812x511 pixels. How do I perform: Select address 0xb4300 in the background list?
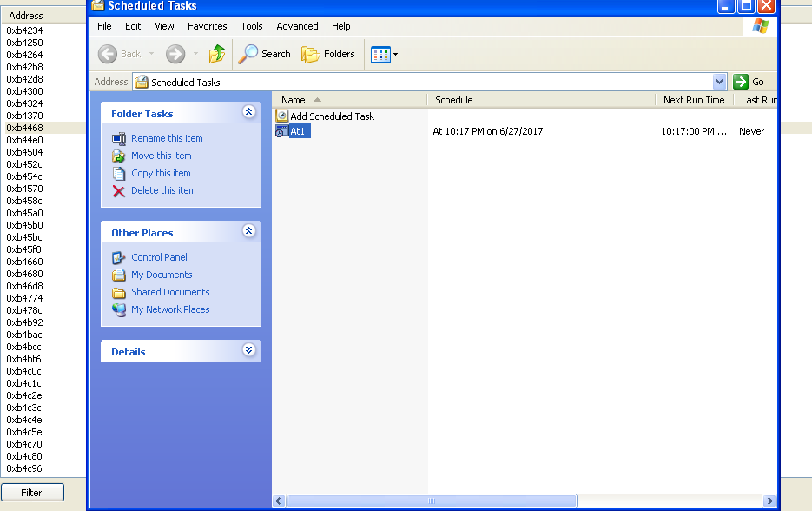click(25, 91)
